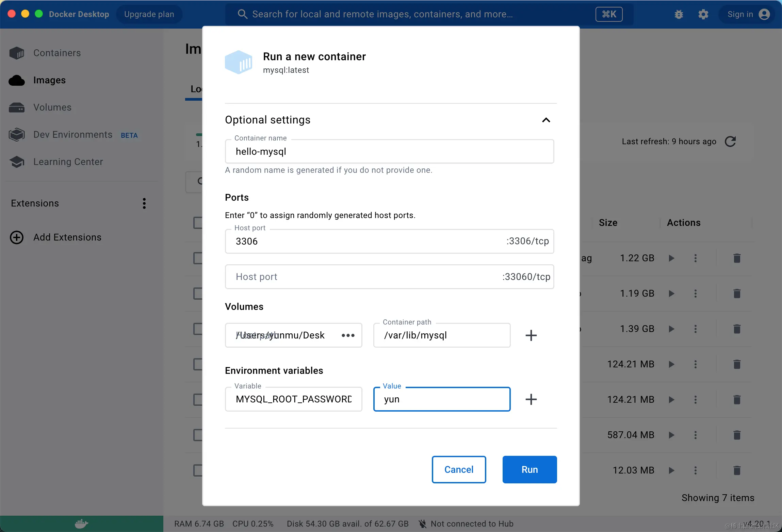Open the Containers section icon
This screenshot has width=782, height=532.
[17, 53]
